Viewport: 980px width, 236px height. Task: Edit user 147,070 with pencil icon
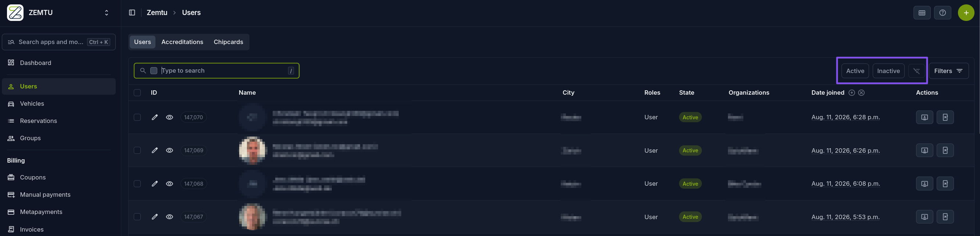tap(154, 117)
